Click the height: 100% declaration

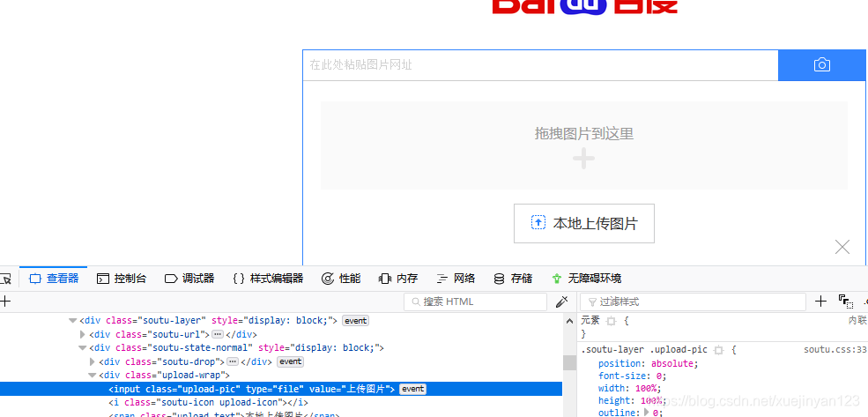tap(632, 400)
